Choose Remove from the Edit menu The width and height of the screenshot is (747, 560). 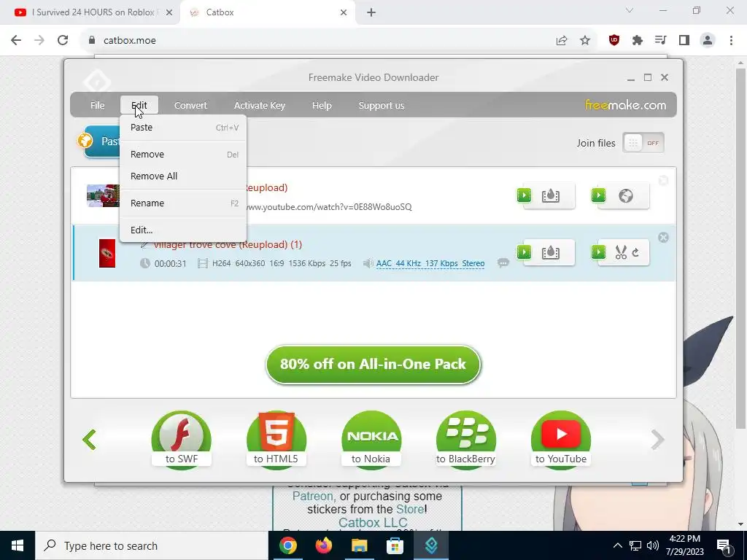[x=183, y=155]
